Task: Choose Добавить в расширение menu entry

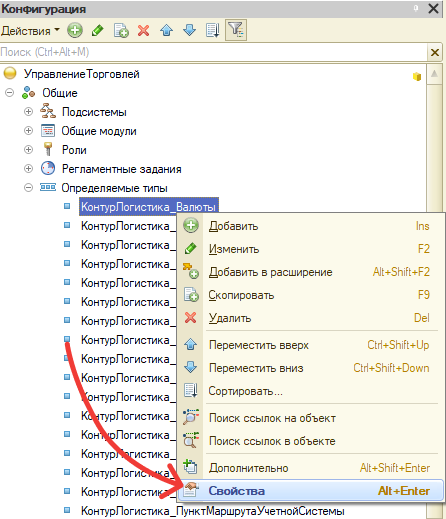Action: click(x=311, y=272)
